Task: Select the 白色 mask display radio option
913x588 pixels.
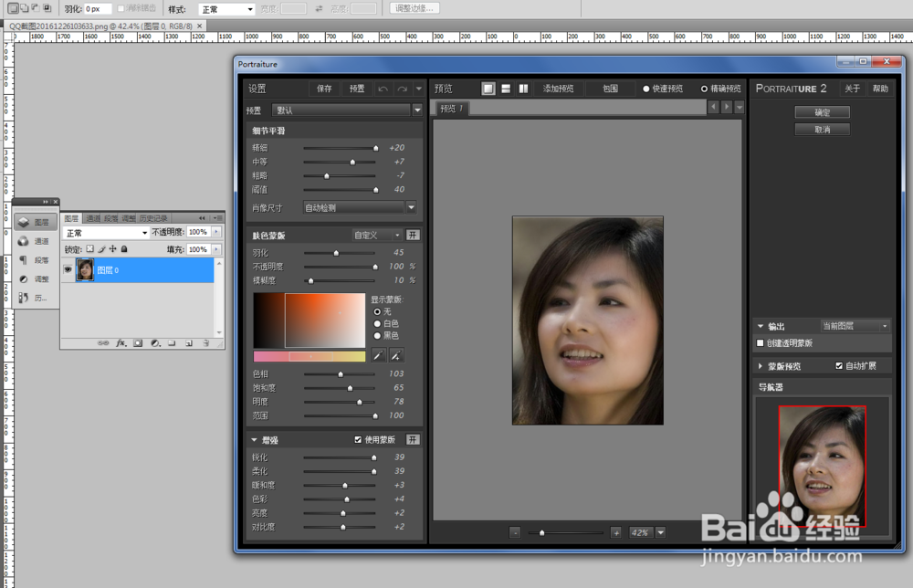Action: click(378, 323)
